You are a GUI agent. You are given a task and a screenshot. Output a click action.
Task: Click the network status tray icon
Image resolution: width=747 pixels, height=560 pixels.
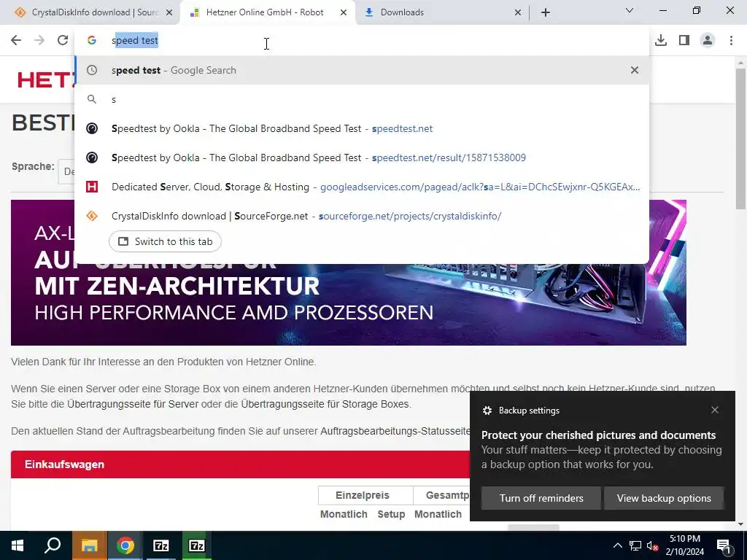click(635, 545)
